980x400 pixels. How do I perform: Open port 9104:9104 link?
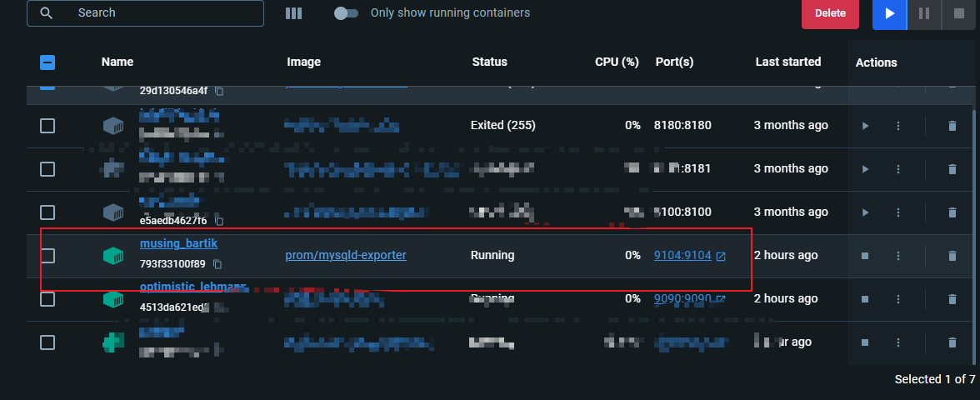coord(682,255)
